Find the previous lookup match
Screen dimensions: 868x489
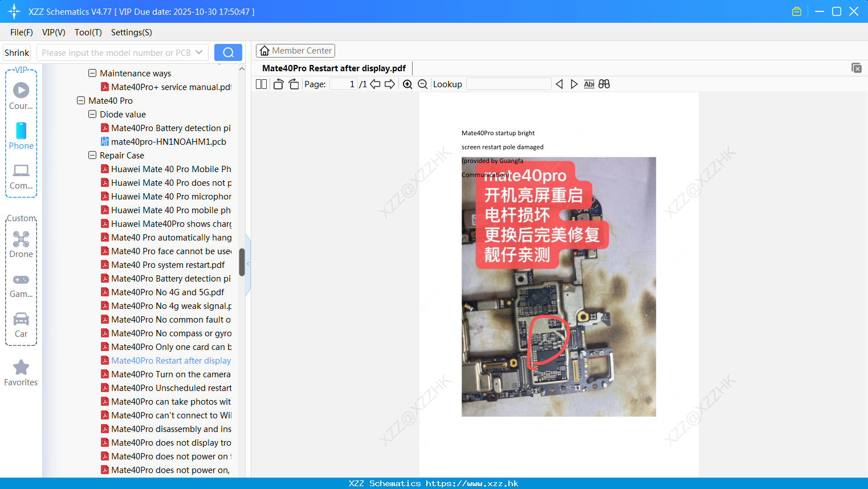[x=559, y=84]
